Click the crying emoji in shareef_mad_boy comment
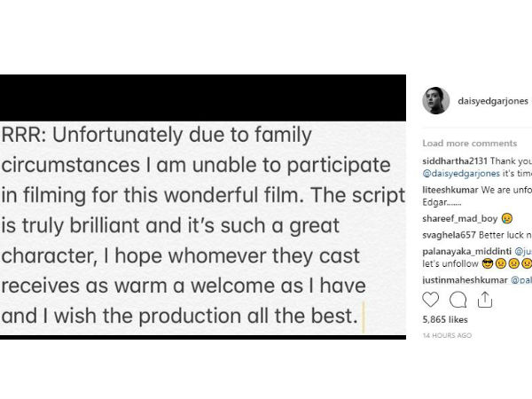 pyautogui.click(x=507, y=218)
